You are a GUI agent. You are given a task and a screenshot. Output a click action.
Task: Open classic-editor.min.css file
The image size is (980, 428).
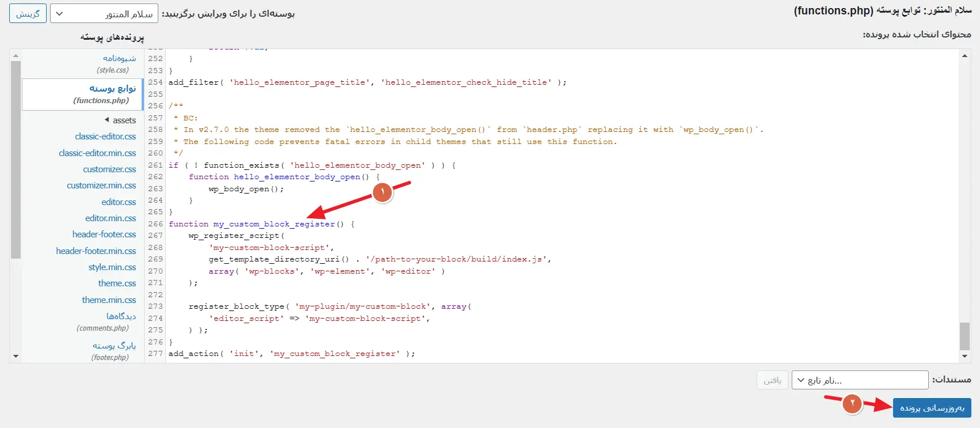coord(97,153)
